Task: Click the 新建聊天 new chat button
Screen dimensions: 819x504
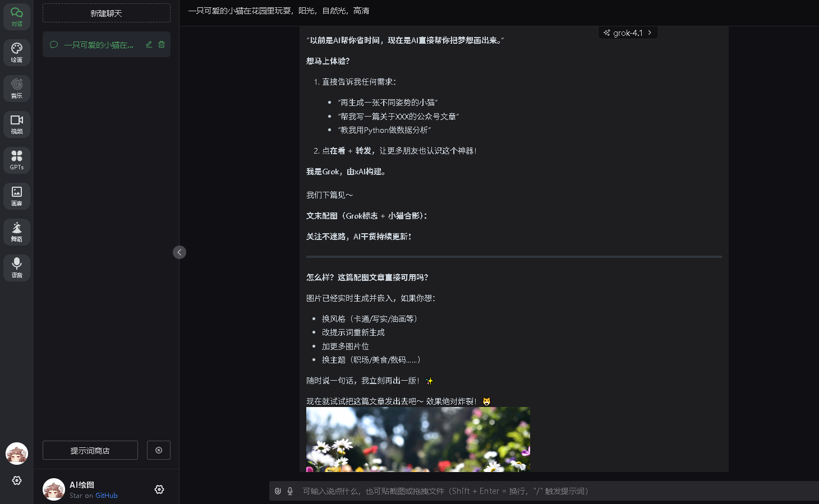Action: pyautogui.click(x=107, y=13)
